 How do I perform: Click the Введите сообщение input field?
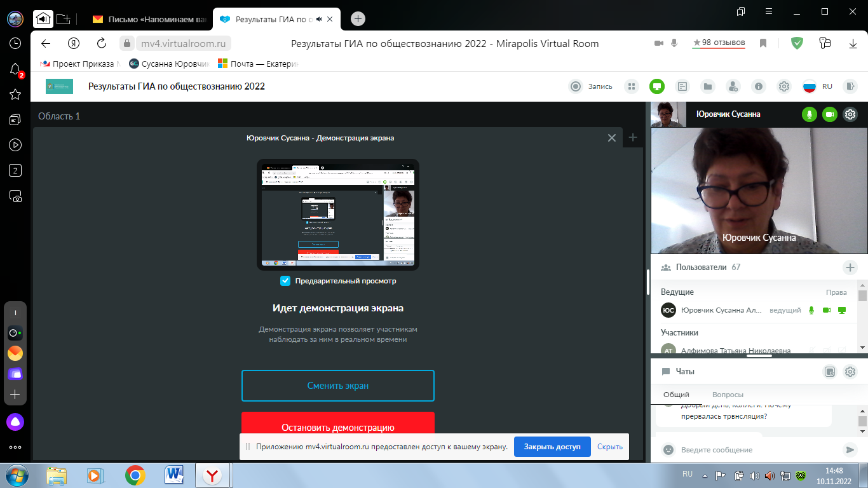pos(757,450)
